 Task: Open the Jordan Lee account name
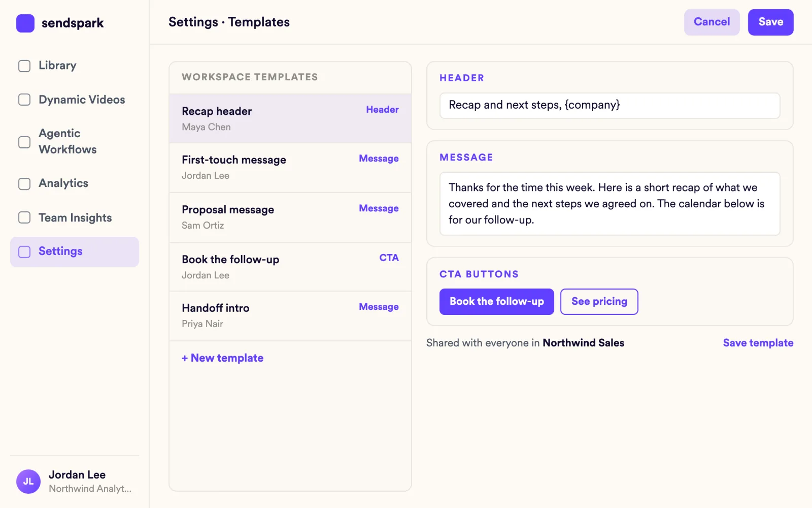(x=77, y=475)
